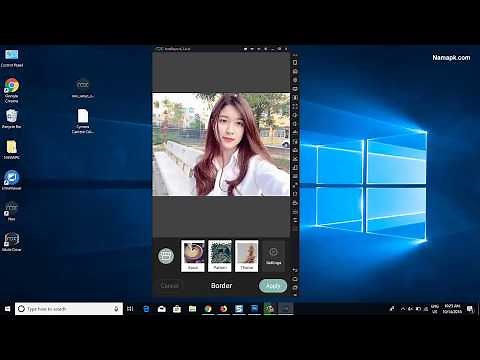This screenshot has height=360, width=480.
Task: Switch to Chrome on the taskbar
Action: (208, 309)
